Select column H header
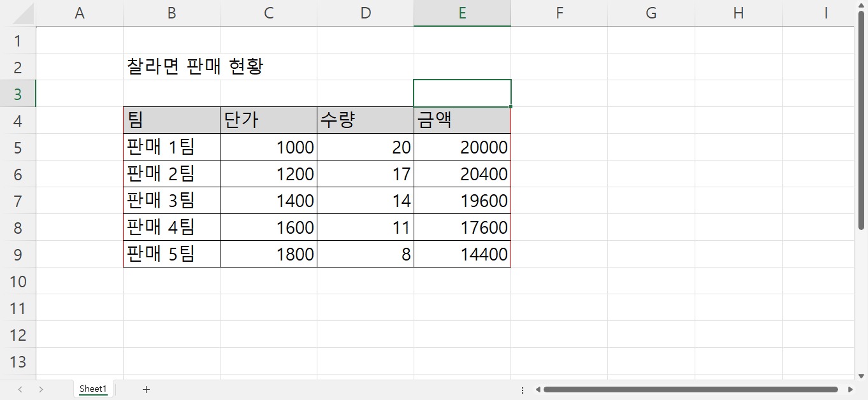 point(738,13)
